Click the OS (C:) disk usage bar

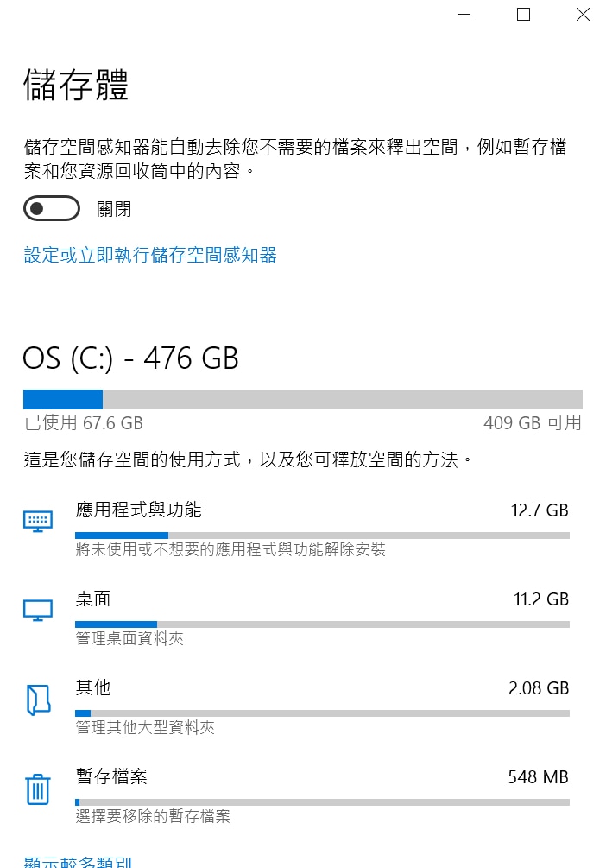[x=303, y=399]
